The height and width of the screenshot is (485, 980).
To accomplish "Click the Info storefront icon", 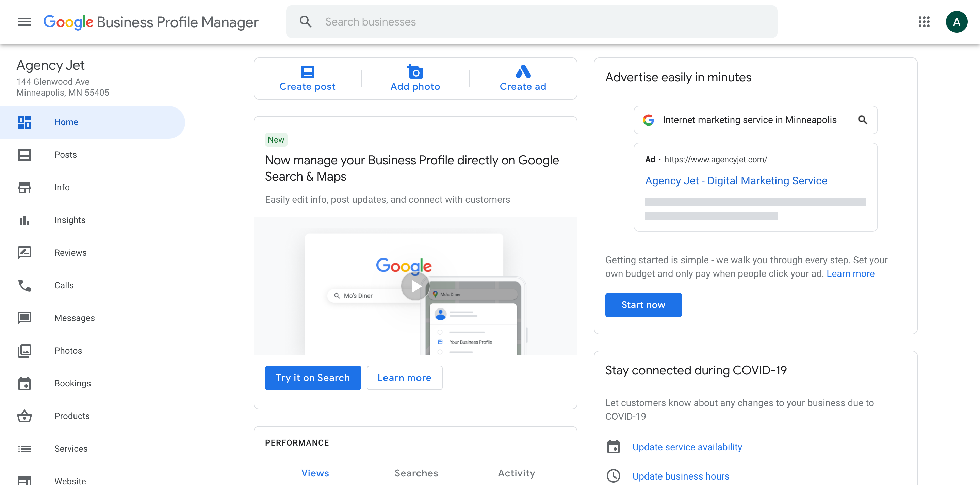I will [24, 187].
